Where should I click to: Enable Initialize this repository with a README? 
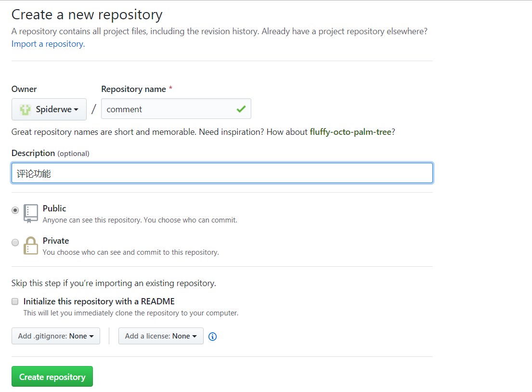coord(15,301)
